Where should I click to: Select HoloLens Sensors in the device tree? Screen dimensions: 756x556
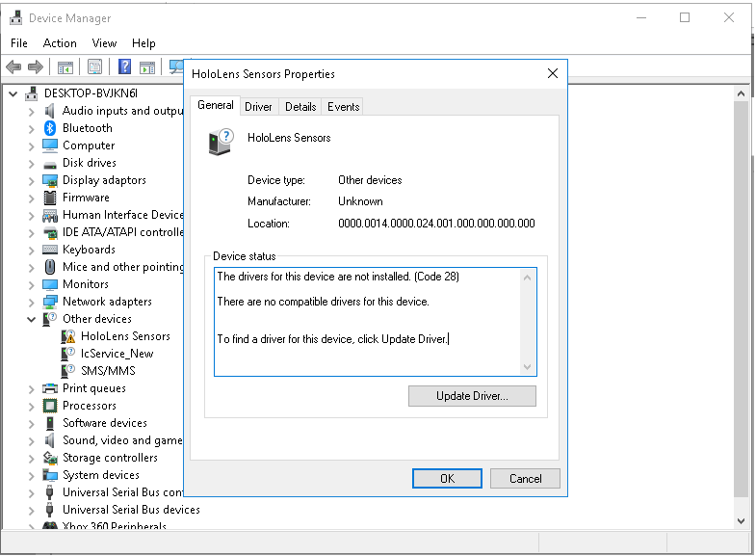click(x=125, y=336)
